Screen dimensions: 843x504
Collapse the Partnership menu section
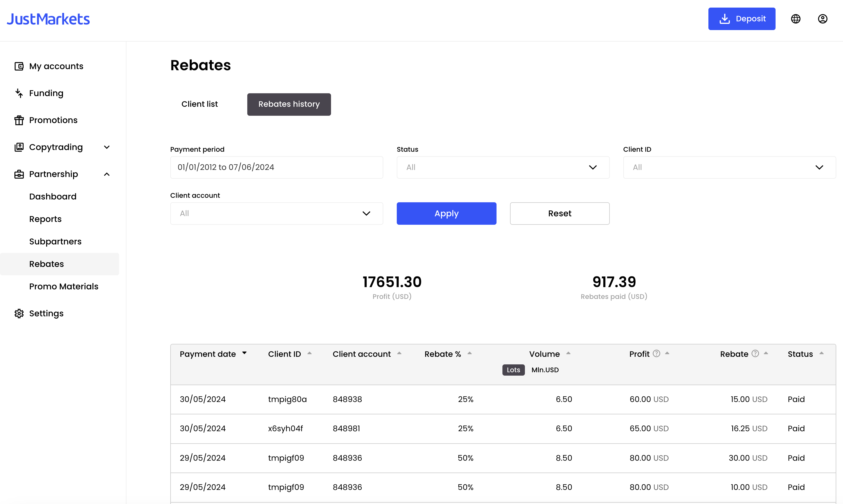[107, 174]
